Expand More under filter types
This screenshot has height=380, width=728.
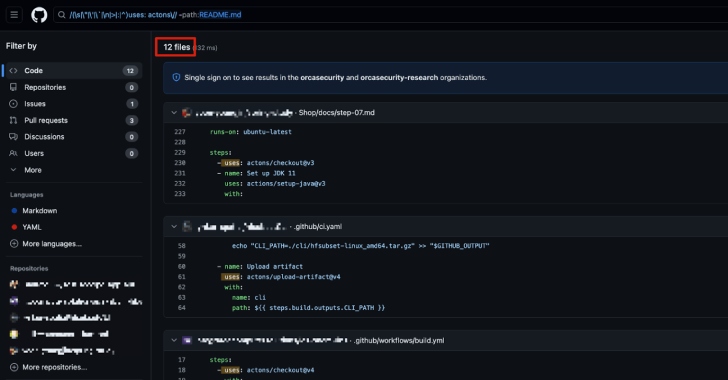[32, 170]
